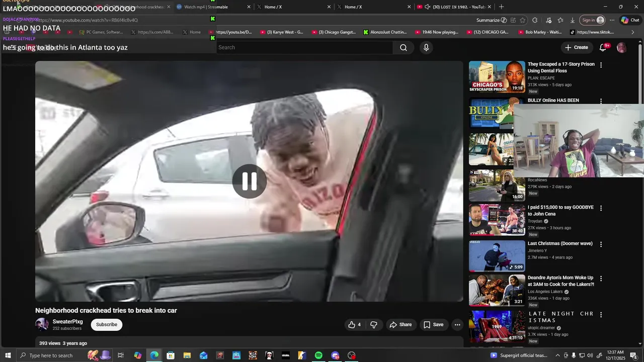The height and width of the screenshot is (362, 644).
Task: Click Summarize in the address bar
Action: 492,20
